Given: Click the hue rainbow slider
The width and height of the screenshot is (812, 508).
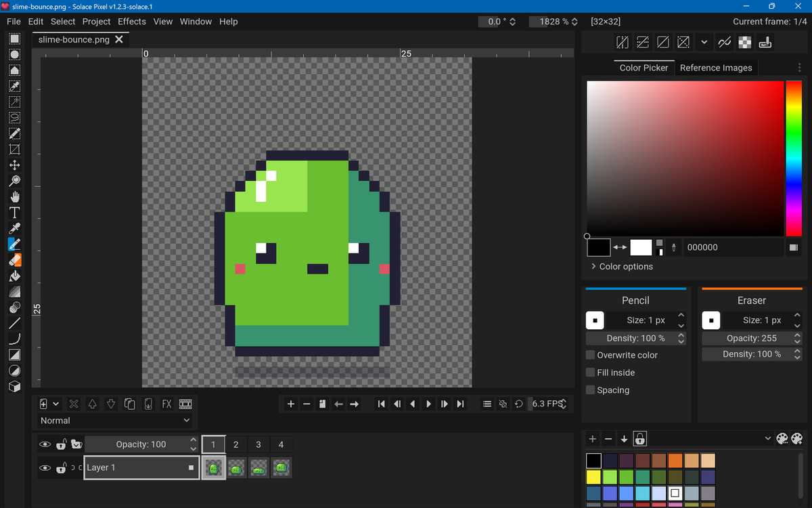Looking at the screenshot, I should [793, 158].
